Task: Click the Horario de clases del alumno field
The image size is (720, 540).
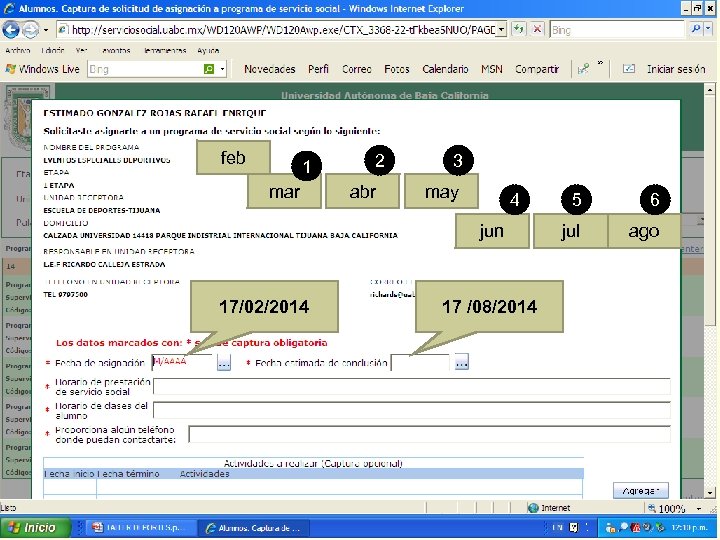Action: click(411, 410)
